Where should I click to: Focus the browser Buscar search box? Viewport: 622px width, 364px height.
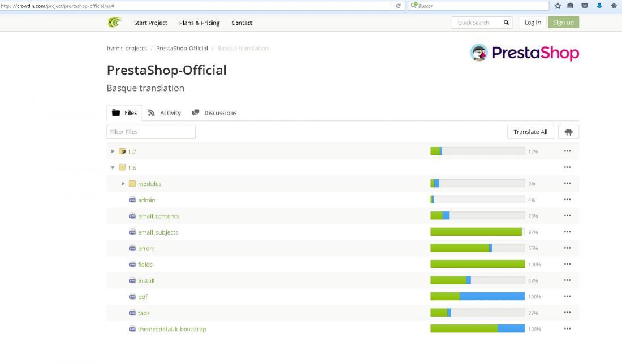[479, 6]
